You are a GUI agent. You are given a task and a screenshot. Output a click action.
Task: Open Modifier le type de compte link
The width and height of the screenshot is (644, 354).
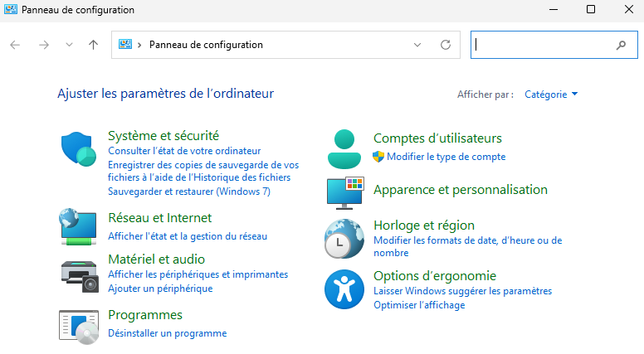tap(446, 157)
